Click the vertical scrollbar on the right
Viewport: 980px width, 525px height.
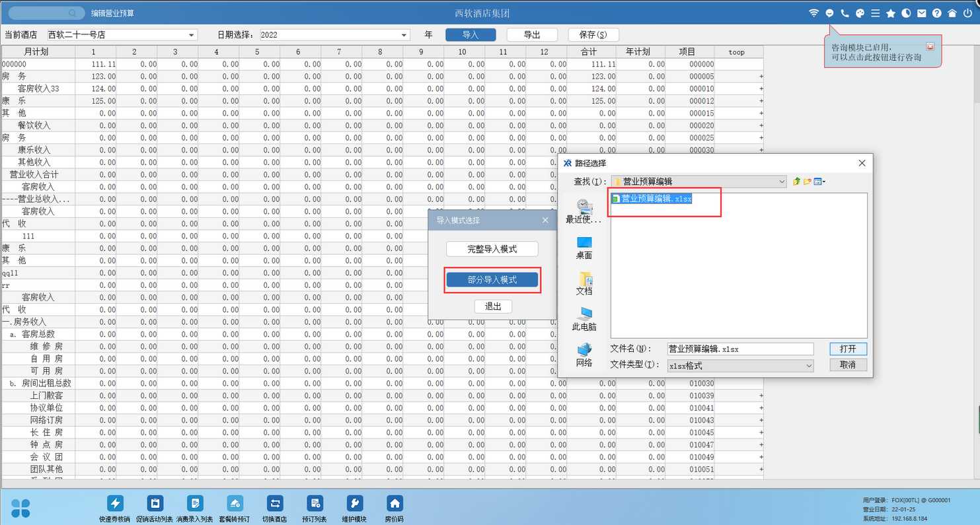coord(977,73)
